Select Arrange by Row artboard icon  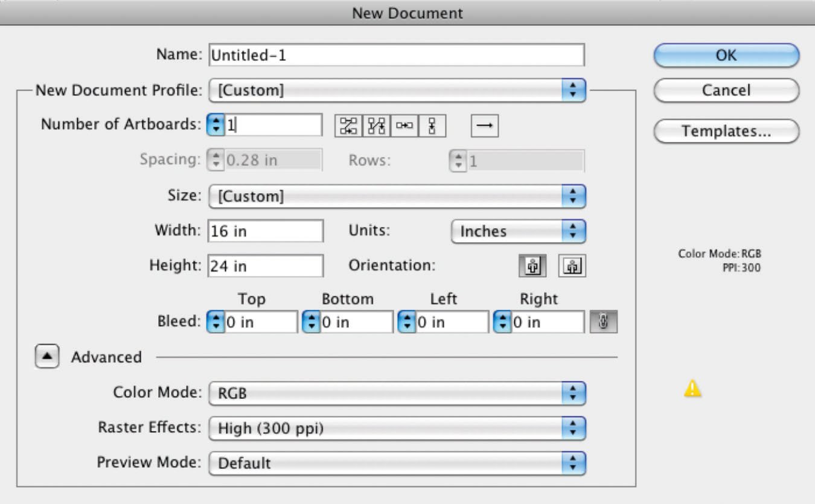click(x=404, y=126)
